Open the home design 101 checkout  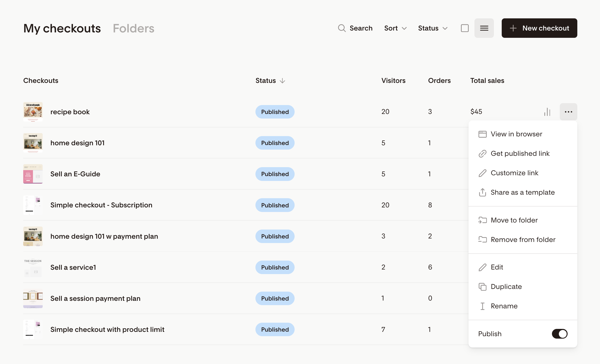[77, 143]
